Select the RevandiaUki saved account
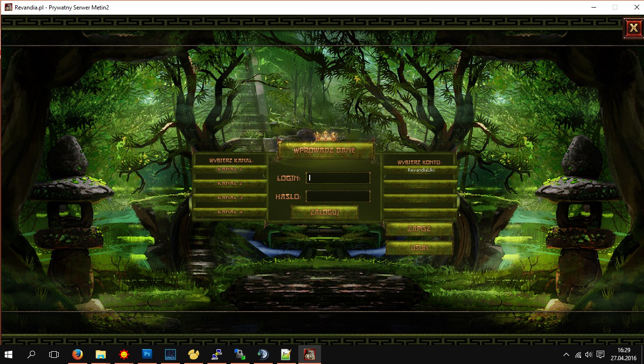644x364 pixels. pyautogui.click(x=420, y=170)
